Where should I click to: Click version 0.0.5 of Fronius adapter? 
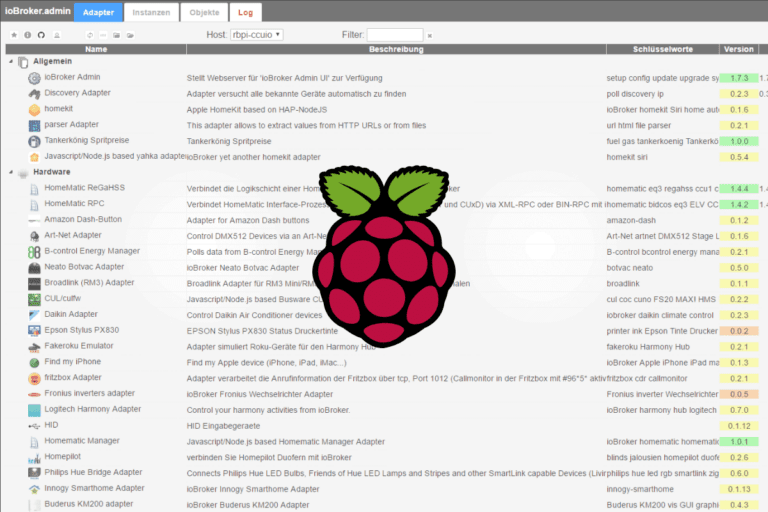pos(739,394)
